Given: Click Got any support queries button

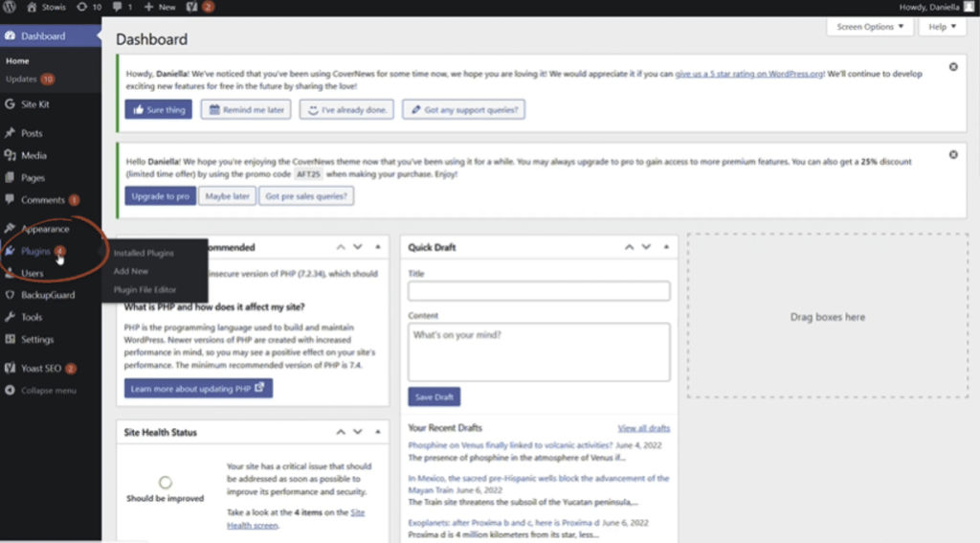Looking at the screenshot, I should (x=464, y=109).
